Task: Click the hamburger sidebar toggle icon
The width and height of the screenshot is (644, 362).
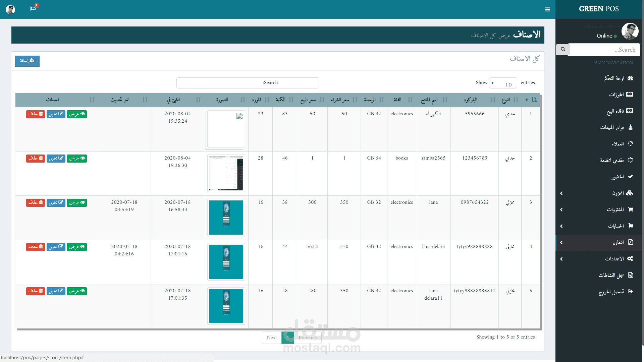Action: tap(547, 9)
